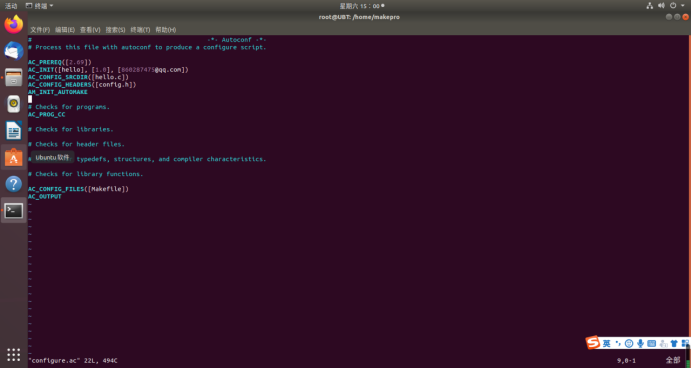Show all applications grid
691x368 pixels.
click(x=14, y=354)
